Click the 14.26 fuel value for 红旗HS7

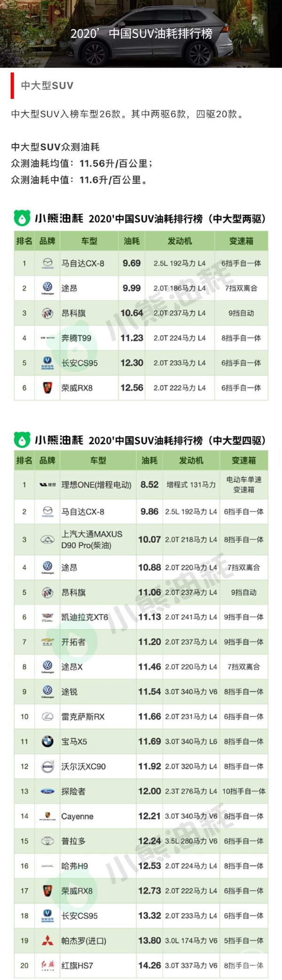[149, 965]
